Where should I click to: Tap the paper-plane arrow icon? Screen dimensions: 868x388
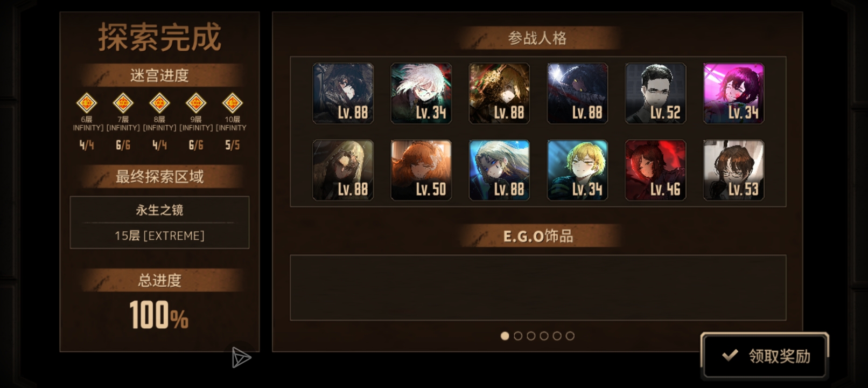241,357
